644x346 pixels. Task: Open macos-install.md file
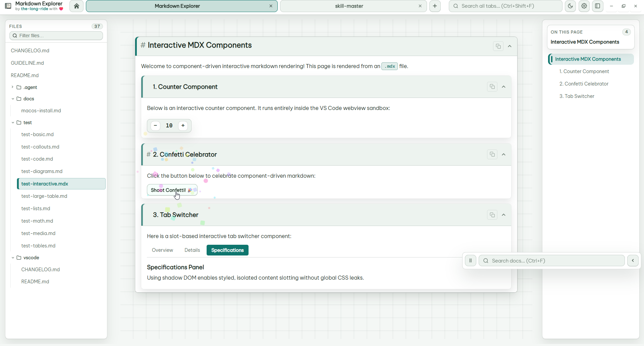pos(41,111)
